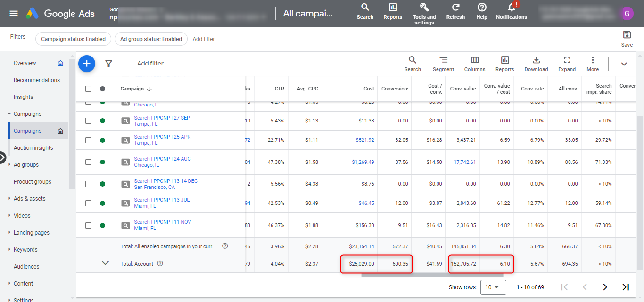Open the account avatar G
The height and width of the screenshot is (302, 644).
(x=627, y=13)
